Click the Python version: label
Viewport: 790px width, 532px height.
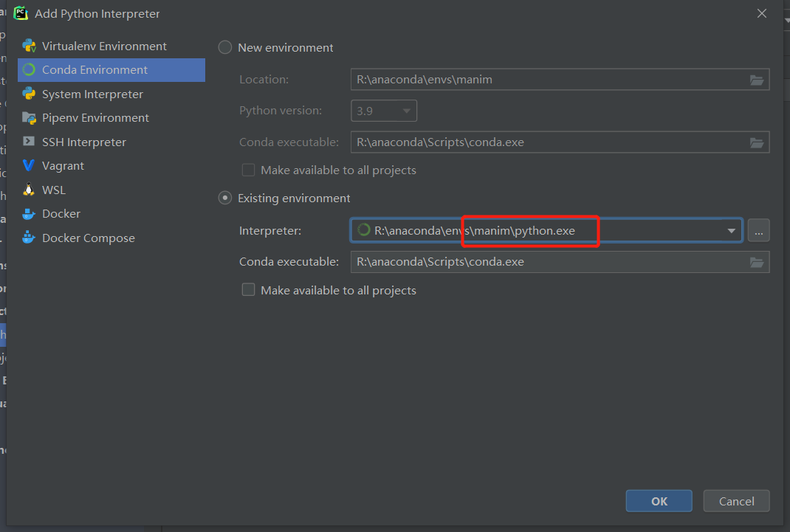[x=281, y=111]
